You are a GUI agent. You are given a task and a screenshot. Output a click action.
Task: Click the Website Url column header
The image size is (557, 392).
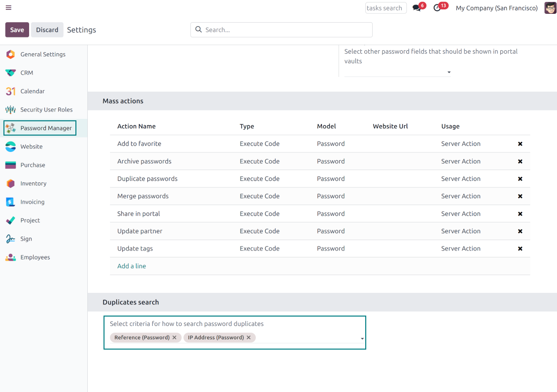390,127
